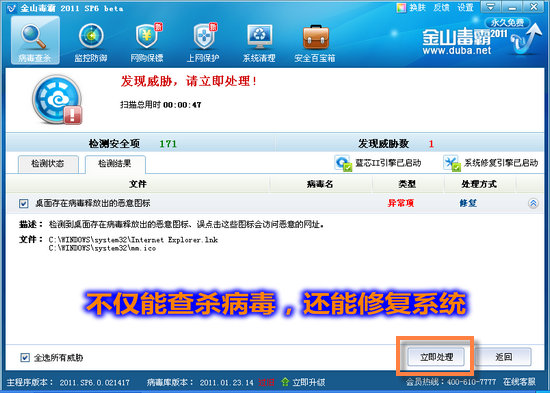Open the 系统清理 system cleanup section

(x=259, y=42)
